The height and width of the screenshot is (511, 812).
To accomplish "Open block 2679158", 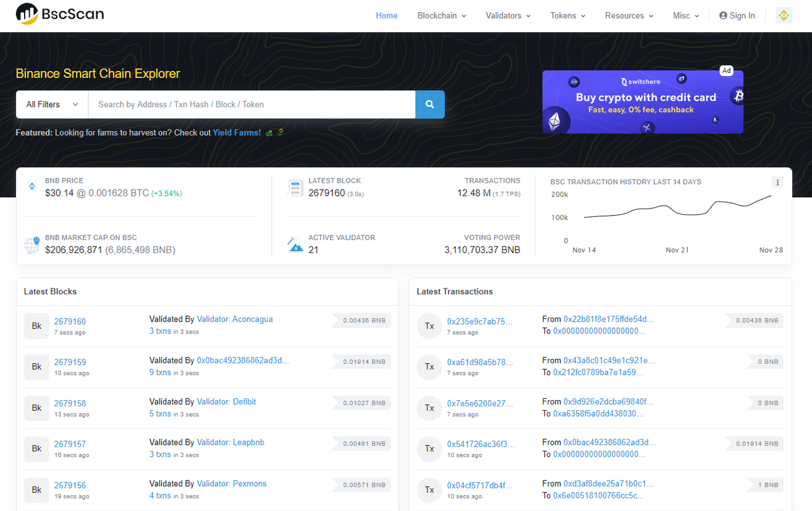I will (70, 403).
